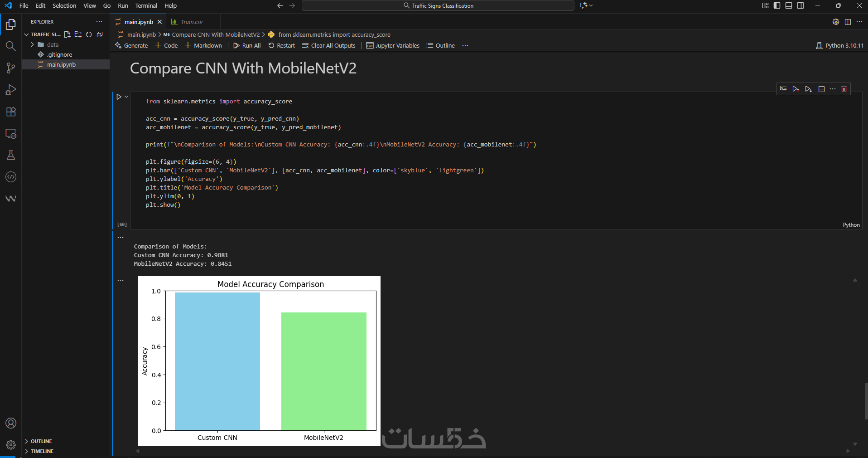Run the accuracy comparison cell
Image resolution: width=868 pixels, height=458 pixels.
coord(119,97)
